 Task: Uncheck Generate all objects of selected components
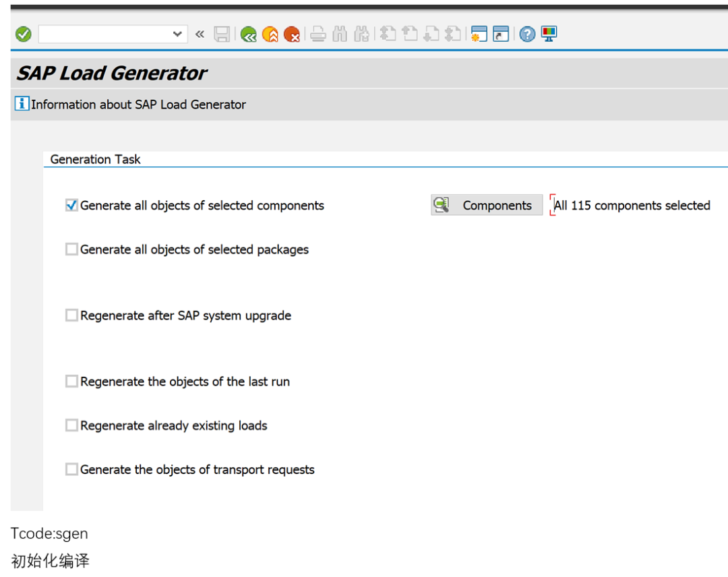click(71, 205)
